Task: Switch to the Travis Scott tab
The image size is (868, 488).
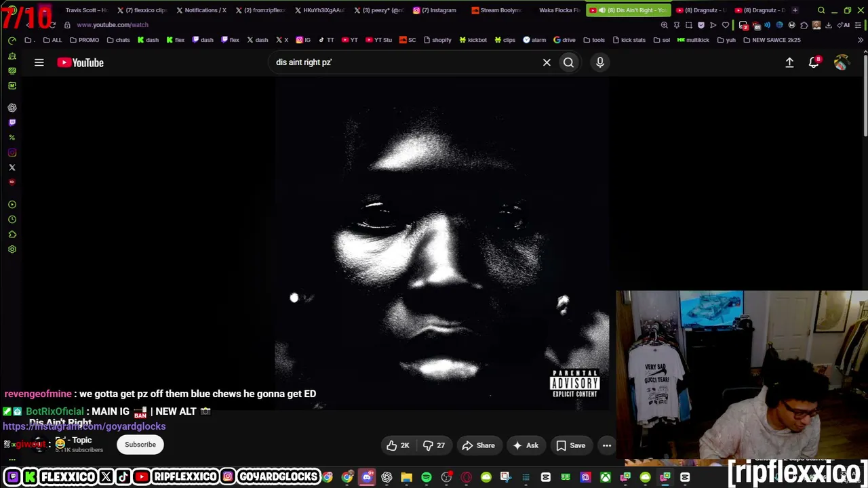Action: [86, 10]
